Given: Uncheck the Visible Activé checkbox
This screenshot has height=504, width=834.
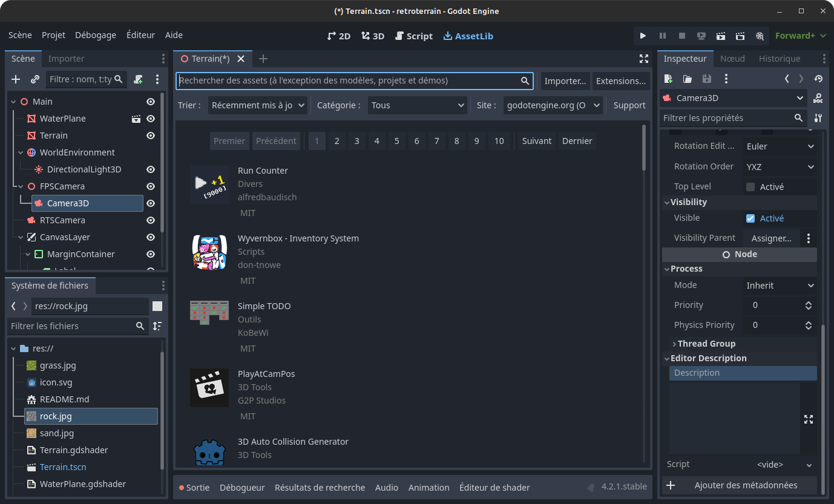Looking at the screenshot, I should click(x=750, y=218).
